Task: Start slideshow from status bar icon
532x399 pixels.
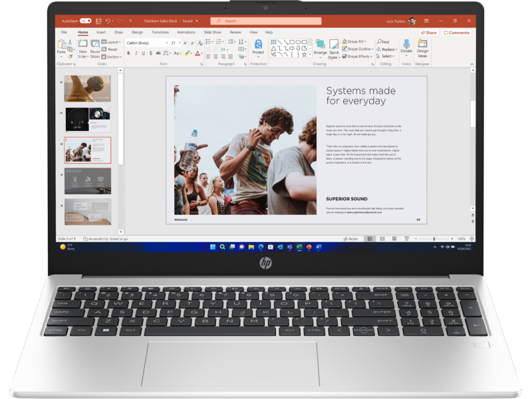Action: point(406,239)
